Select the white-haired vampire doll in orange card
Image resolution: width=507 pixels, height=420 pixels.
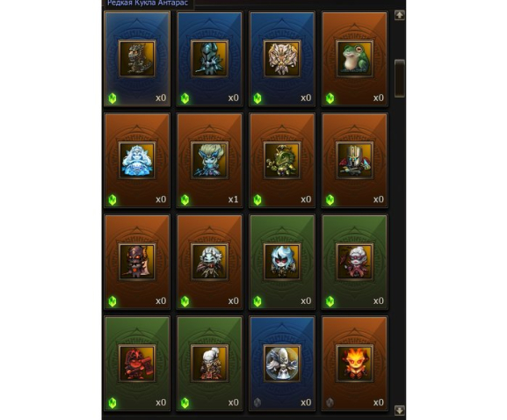tap(209, 262)
